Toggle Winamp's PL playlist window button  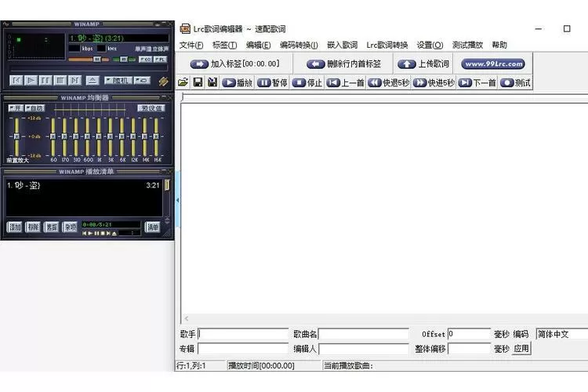pos(160,60)
